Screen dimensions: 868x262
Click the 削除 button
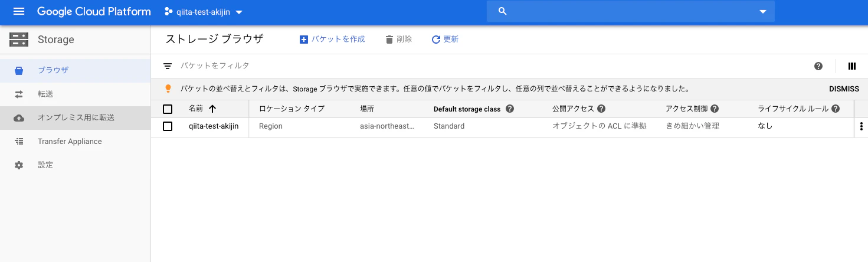[x=398, y=39]
